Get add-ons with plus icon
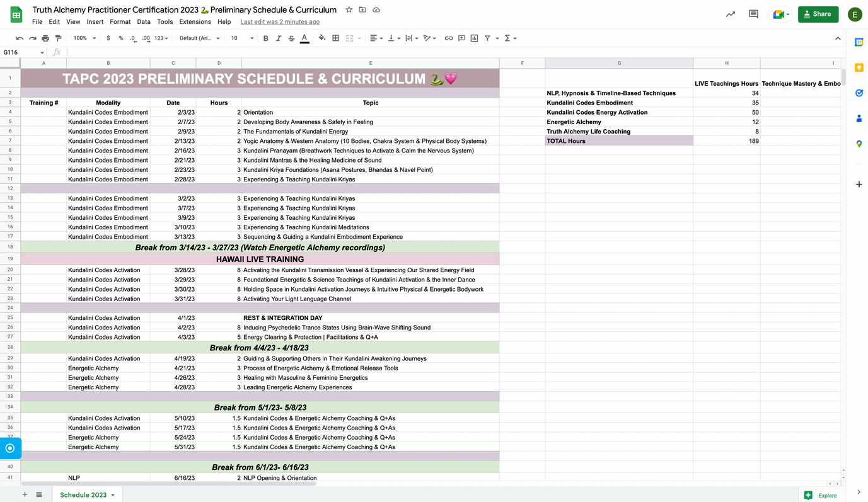 859,184
